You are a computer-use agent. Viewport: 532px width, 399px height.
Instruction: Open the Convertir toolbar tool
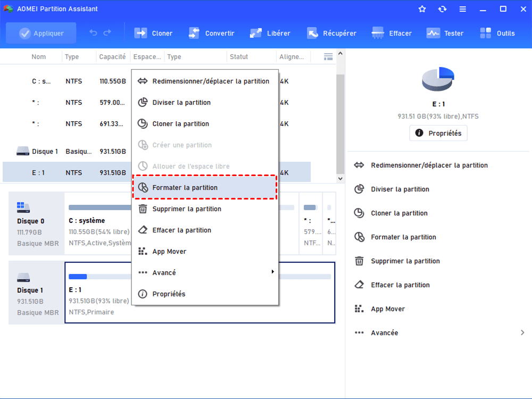(x=211, y=33)
